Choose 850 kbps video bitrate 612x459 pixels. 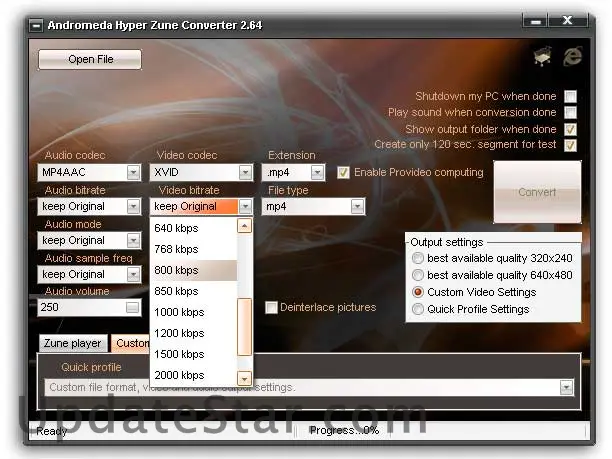point(194,291)
